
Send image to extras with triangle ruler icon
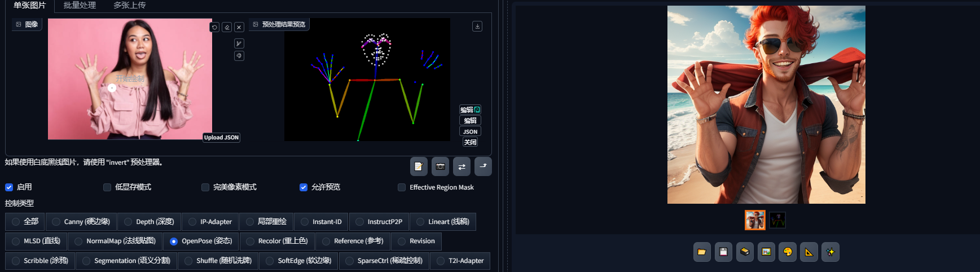[809, 252]
